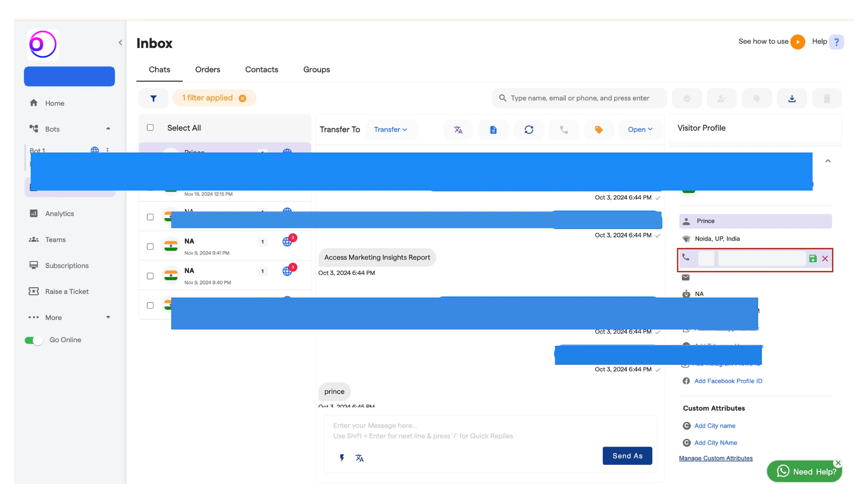Image resolution: width=868 pixels, height=502 pixels.
Task: Click the Help question mark icon
Action: click(836, 42)
